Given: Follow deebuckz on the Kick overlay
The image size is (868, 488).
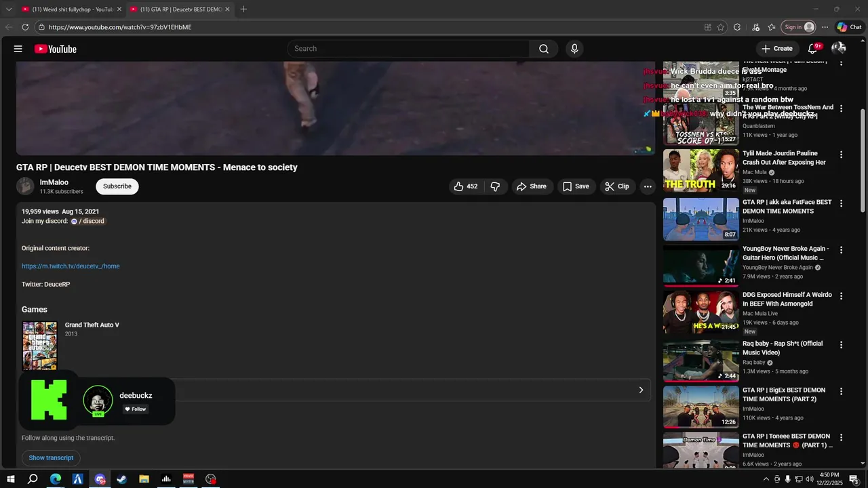Looking at the screenshot, I should pyautogui.click(x=135, y=409).
